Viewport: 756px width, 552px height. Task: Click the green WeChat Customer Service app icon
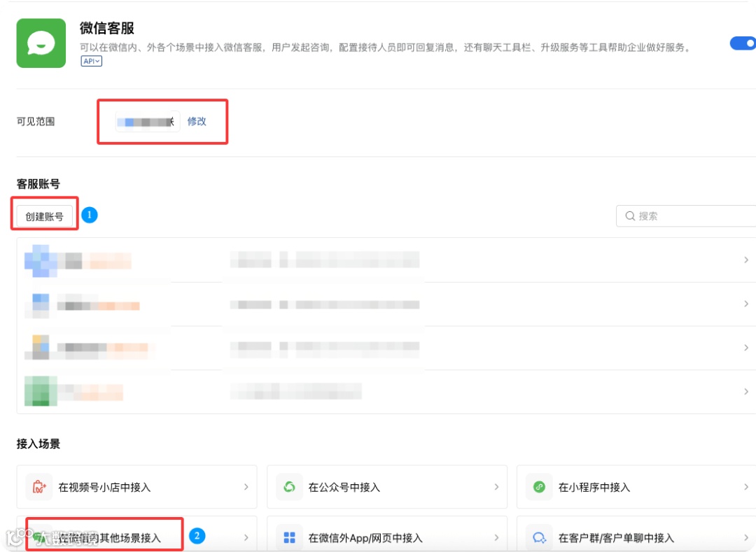click(41, 43)
